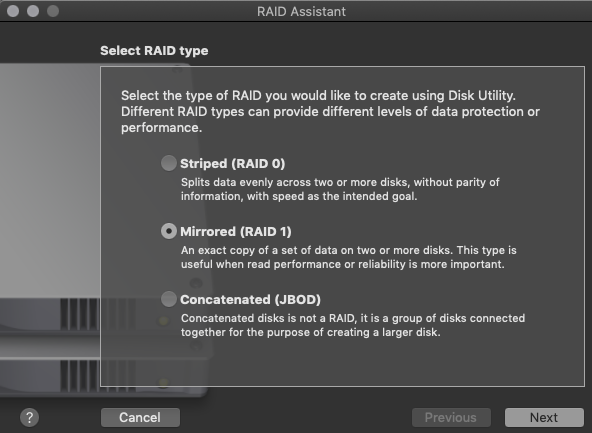This screenshot has height=433, width=592.
Task: Click the "Concatenated (JBOD)" label text
Action: (250, 299)
